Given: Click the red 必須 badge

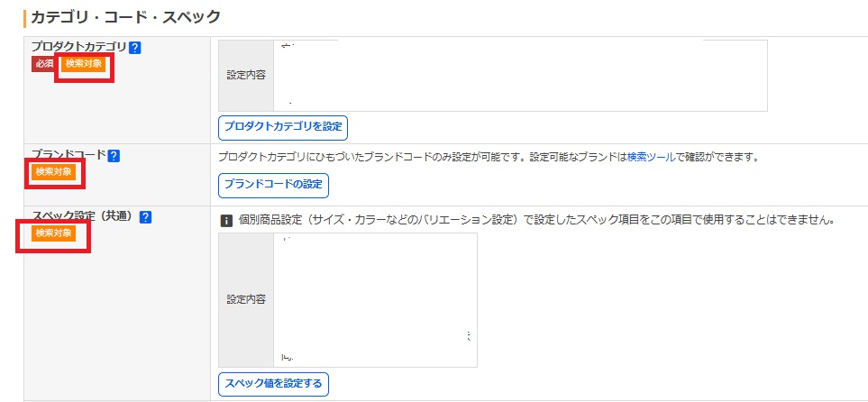Looking at the screenshot, I should [43, 64].
